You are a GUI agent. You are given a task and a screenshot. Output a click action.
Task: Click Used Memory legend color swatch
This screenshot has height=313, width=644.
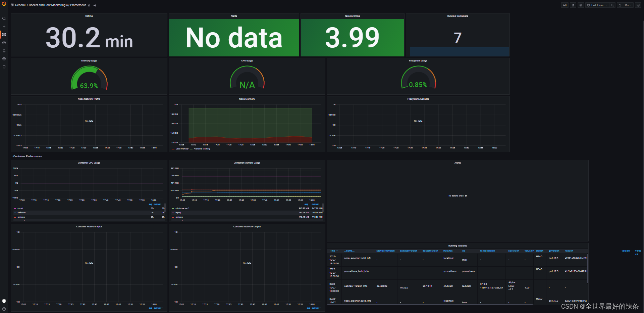(173, 149)
